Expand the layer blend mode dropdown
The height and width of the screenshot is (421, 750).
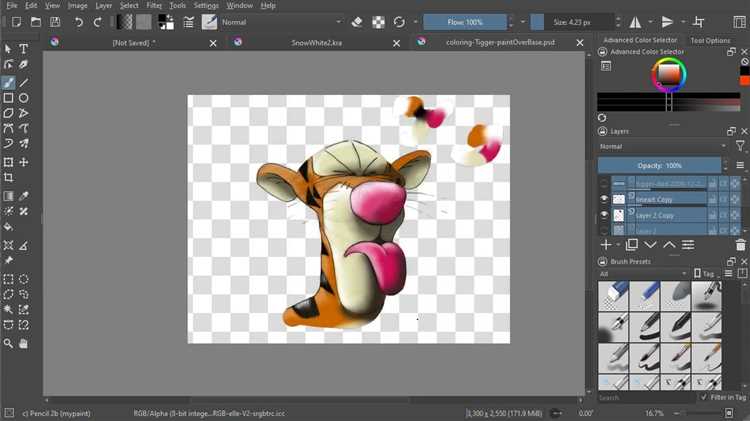click(x=663, y=146)
